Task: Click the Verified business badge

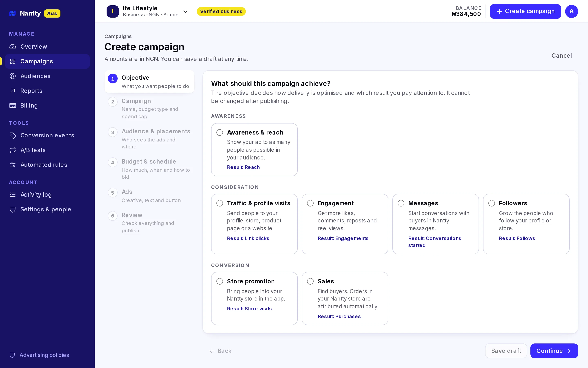Action: 221,11
